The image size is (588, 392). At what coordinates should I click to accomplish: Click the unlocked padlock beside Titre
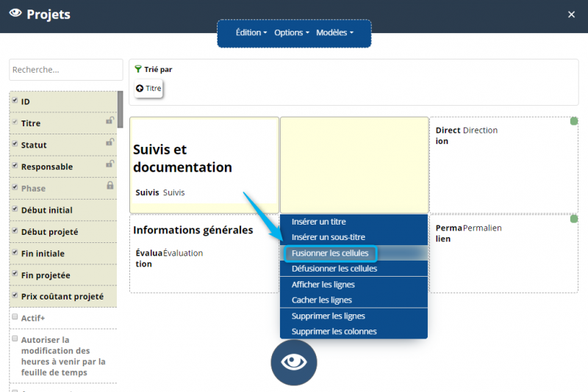[110, 120]
